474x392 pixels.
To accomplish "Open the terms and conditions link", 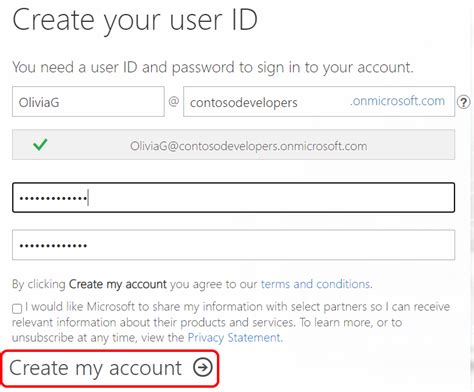I will point(315,284).
